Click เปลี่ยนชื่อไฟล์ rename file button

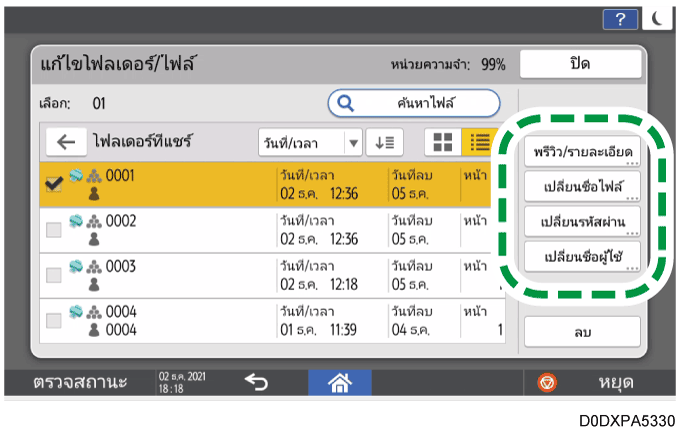tap(581, 187)
